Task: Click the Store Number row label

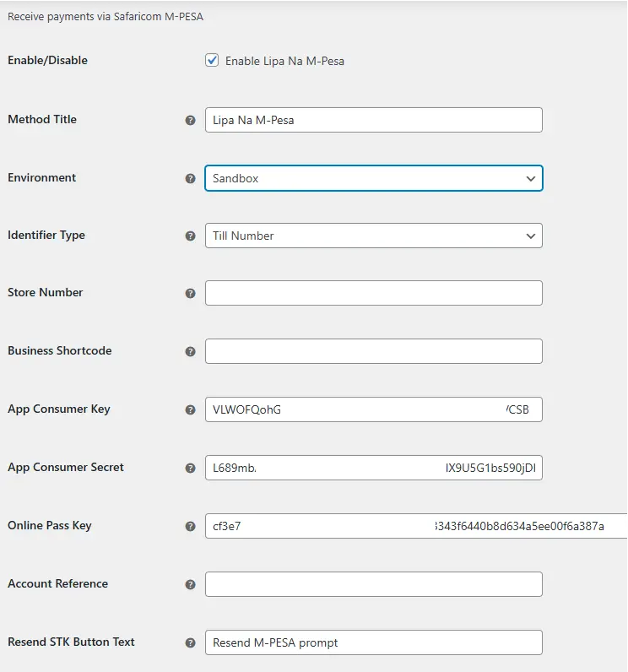Action: coord(45,293)
